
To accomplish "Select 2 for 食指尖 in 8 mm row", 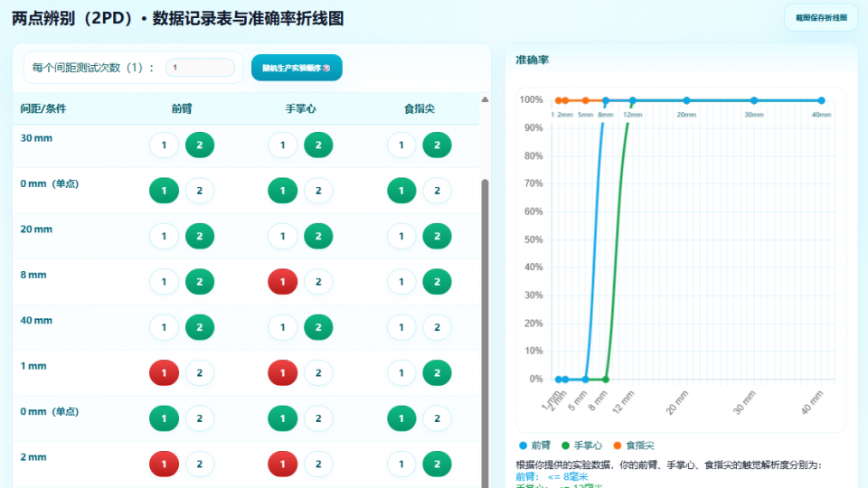I will tap(437, 282).
